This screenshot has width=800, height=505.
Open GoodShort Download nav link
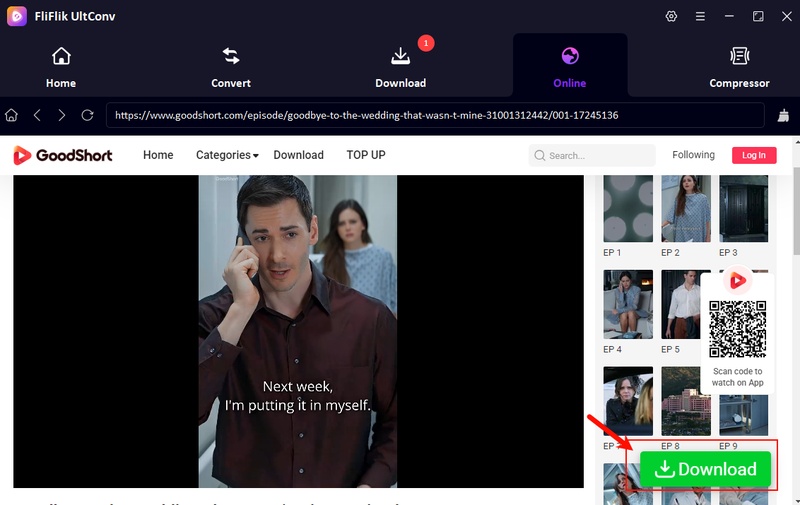(298, 155)
